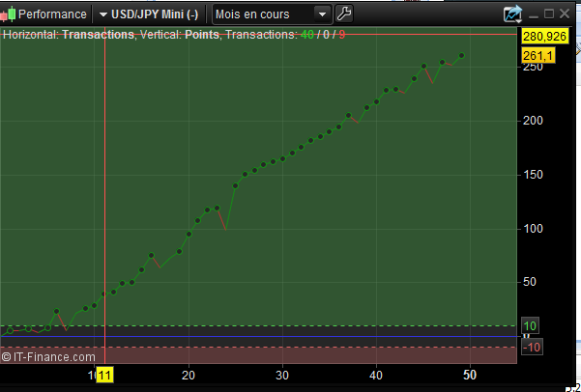
Task: Click the 50 on the horizontal axis
Action: pyautogui.click(x=470, y=376)
